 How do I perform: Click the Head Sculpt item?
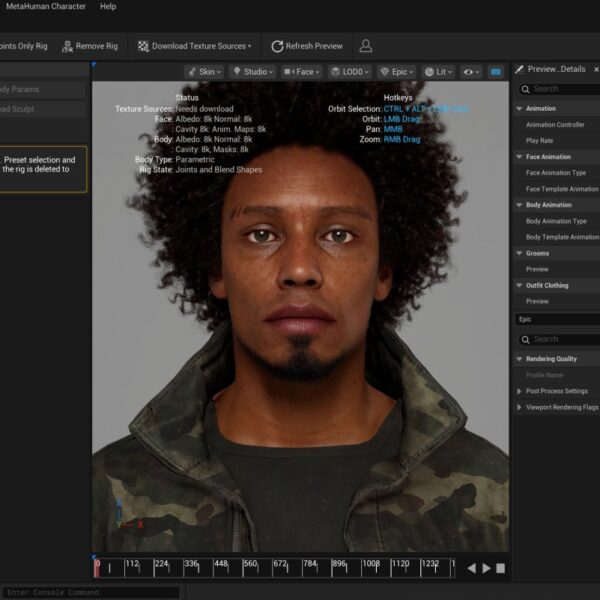point(43,109)
